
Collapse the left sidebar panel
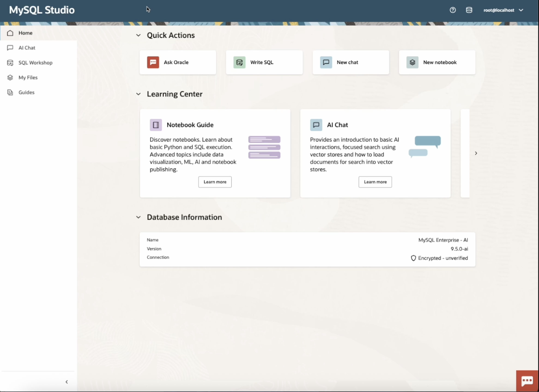coord(67,382)
